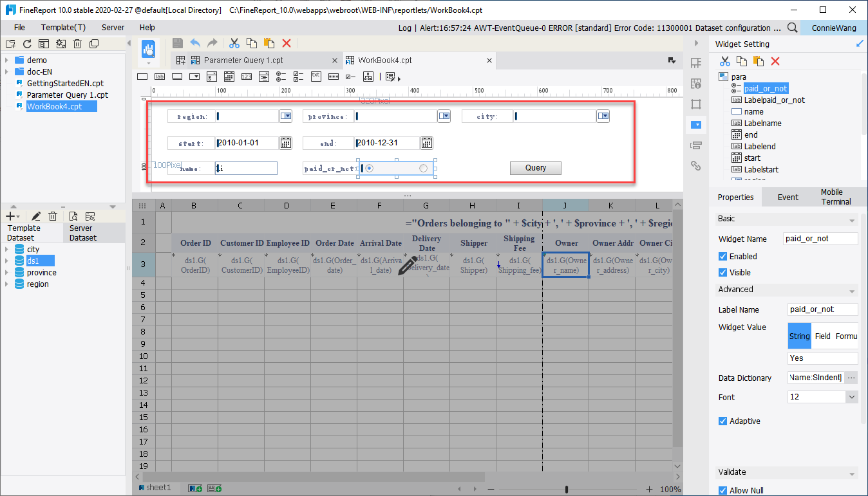Select second radio option of paid_or_not widget

(x=423, y=168)
